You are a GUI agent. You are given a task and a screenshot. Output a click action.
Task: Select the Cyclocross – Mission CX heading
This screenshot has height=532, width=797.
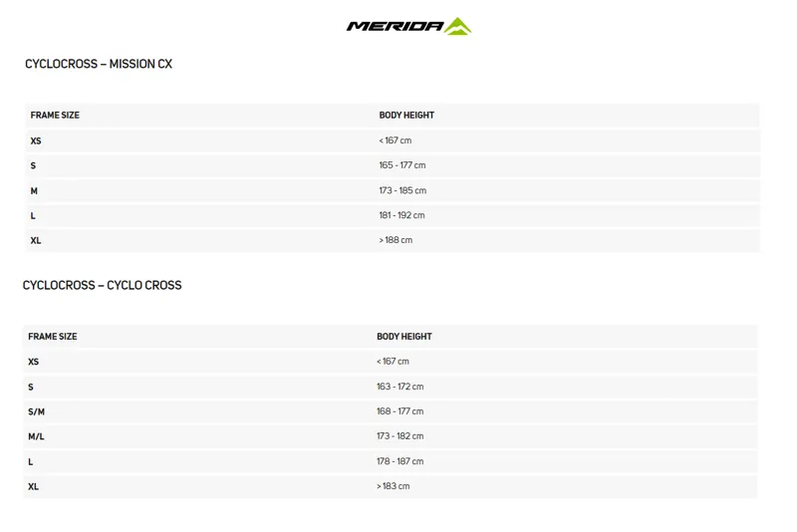tap(99, 64)
